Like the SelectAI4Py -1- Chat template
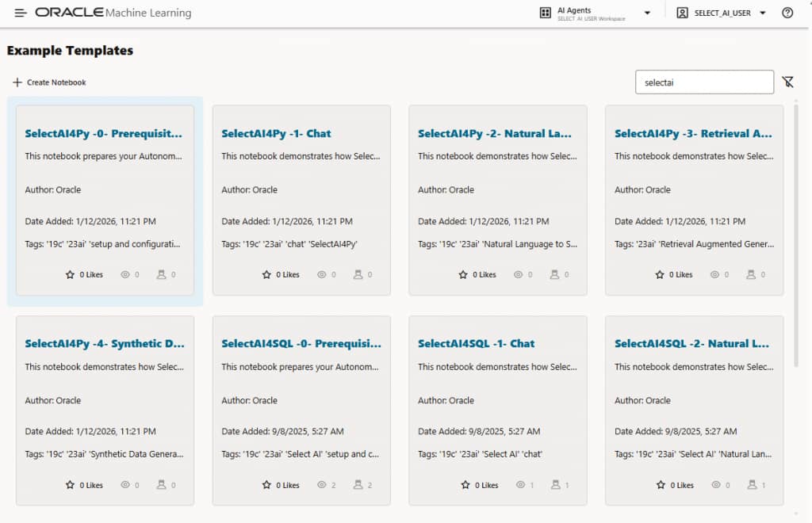 pos(267,275)
